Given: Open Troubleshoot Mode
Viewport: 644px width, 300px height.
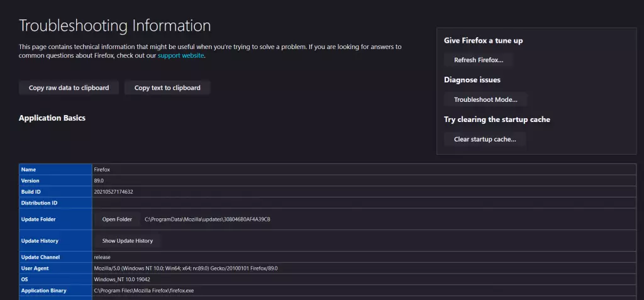Looking at the screenshot, I should [x=486, y=99].
